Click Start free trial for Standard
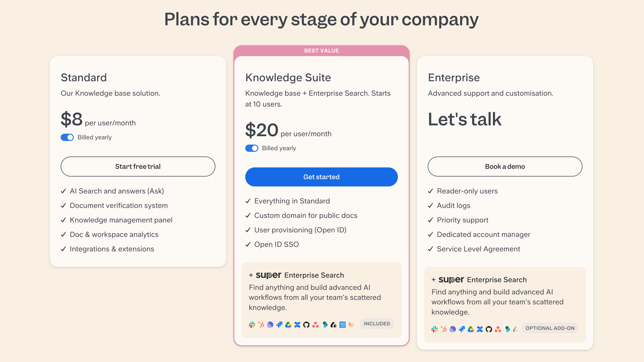Viewport: 644px width, 362px height. point(138,166)
